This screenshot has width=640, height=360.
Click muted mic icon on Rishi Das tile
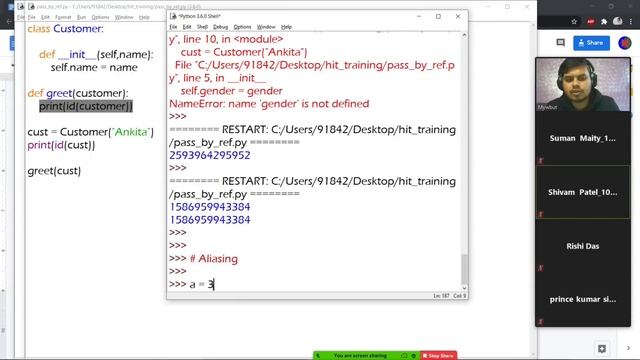pos(541,268)
